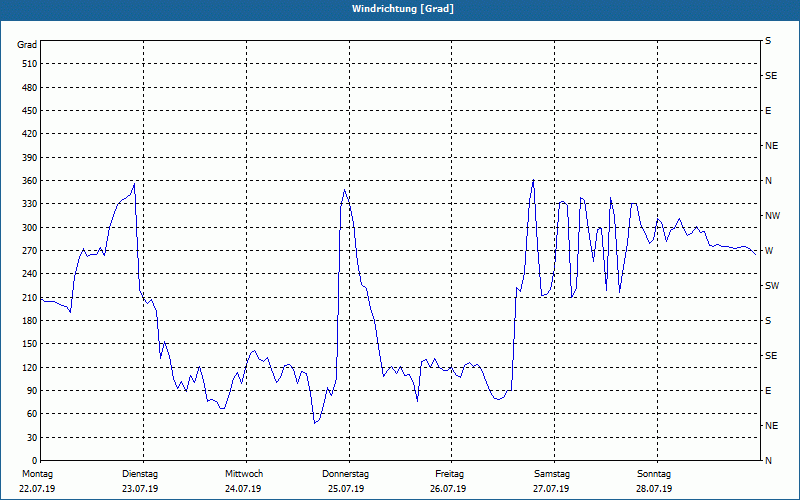This screenshot has height=500, width=800.
Task: Select the 390 y-axis value
Action: 30,158
